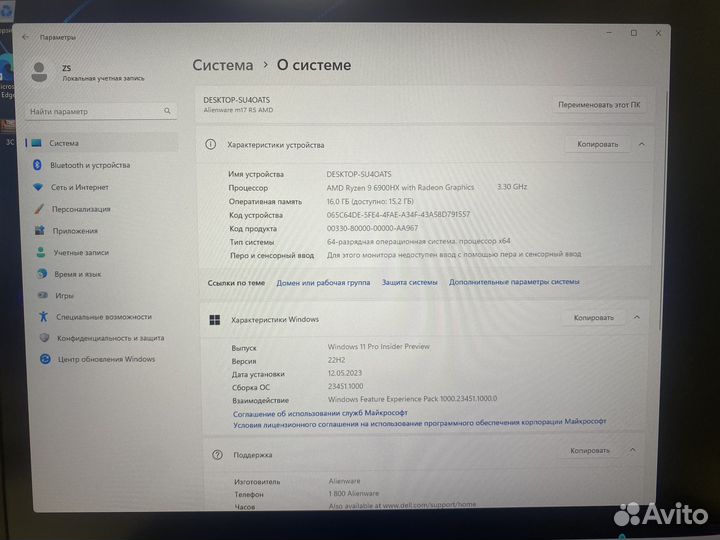This screenshot has height=540, width=720.
Task: Click the info icon beside Характеристики устройства
Action: [x=210, y=144]
